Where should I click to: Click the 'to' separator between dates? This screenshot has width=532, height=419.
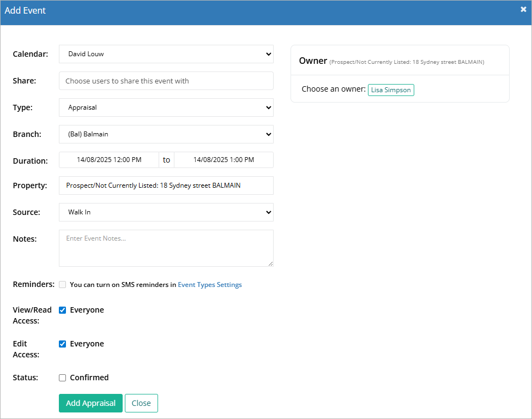tap(166, 160)
